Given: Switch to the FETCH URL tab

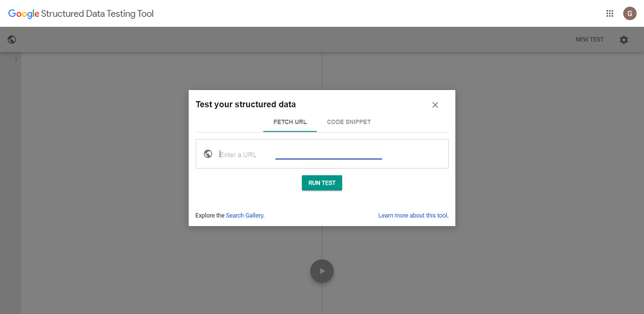Looking at the screenshot, I should 290,122.
